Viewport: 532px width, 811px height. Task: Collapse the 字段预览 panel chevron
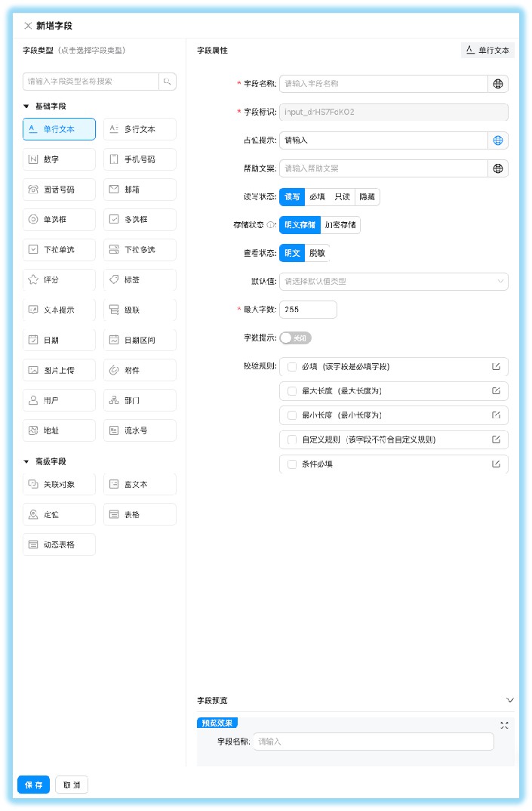[x=509, y=701]
